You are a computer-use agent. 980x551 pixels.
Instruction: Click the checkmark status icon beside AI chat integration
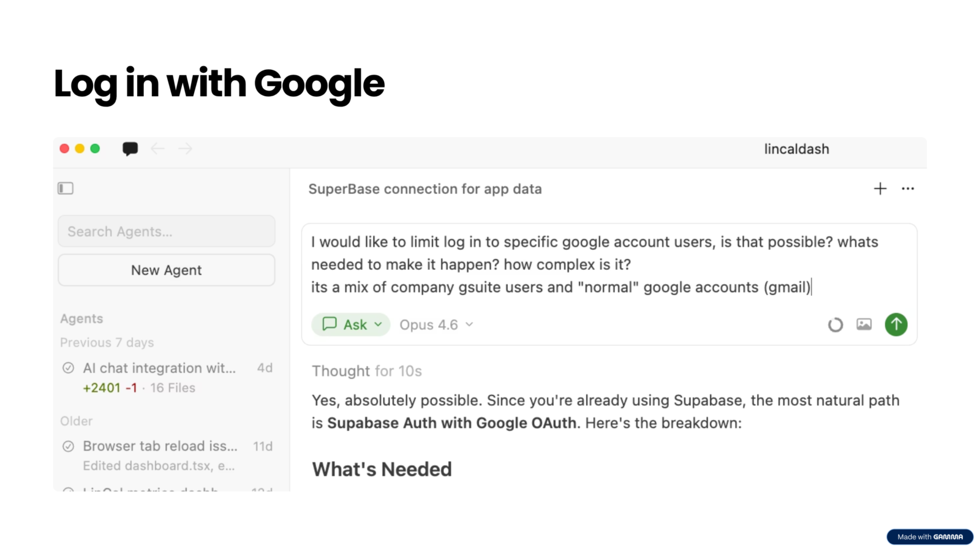69,368
